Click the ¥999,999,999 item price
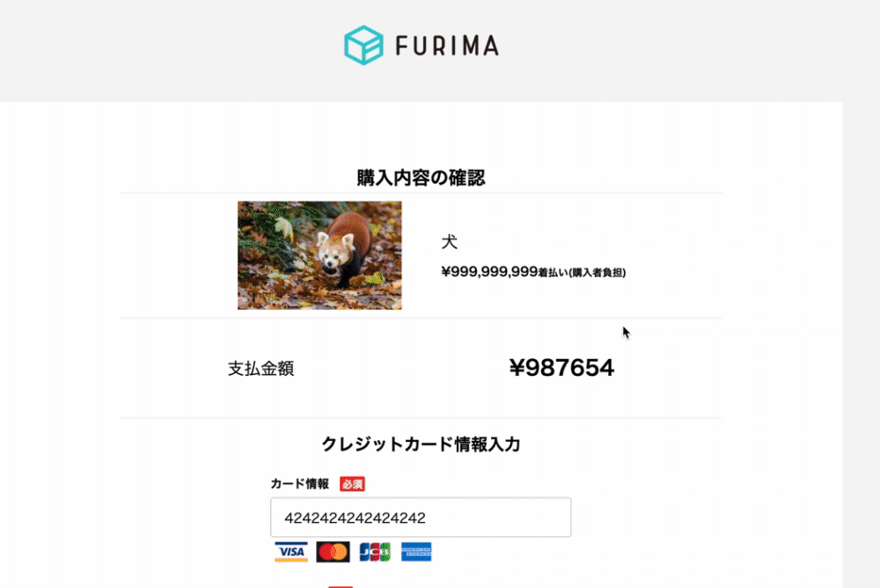The width and height of the screenshot is (880, 588). tap(489, 272)
